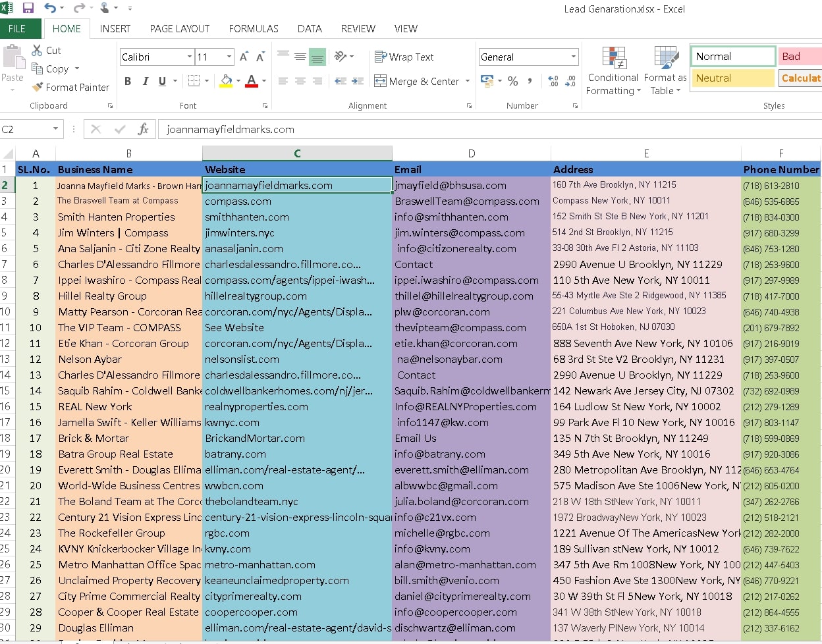
Task: Apply the Neutral cell style
Action: 732,78
